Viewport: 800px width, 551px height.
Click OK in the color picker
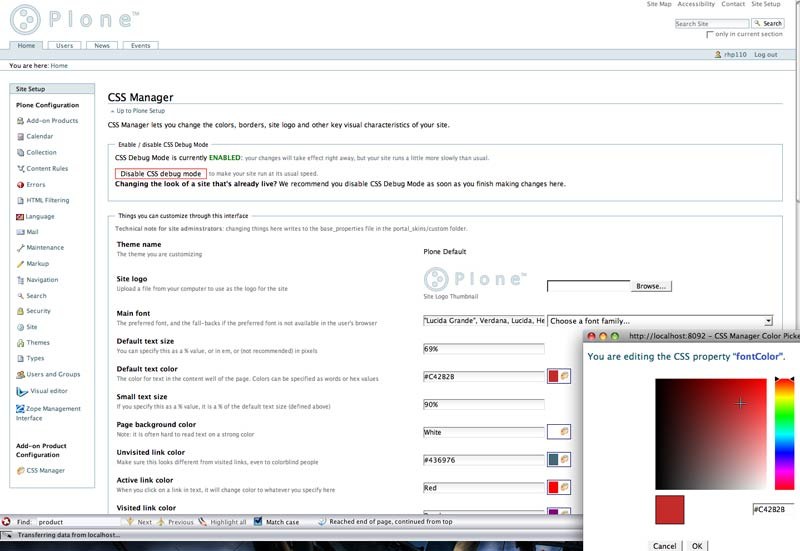click(x=696, y=546)
